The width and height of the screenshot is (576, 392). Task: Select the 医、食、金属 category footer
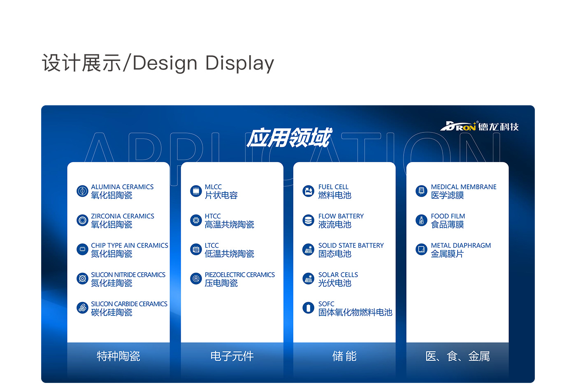(x=458, y=356)
